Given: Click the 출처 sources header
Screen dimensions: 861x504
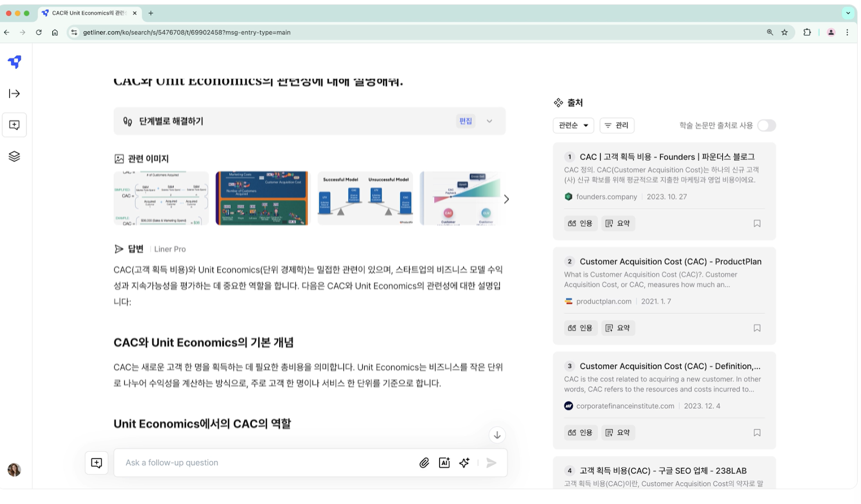Looking at the screenshot, I should 575,102.
